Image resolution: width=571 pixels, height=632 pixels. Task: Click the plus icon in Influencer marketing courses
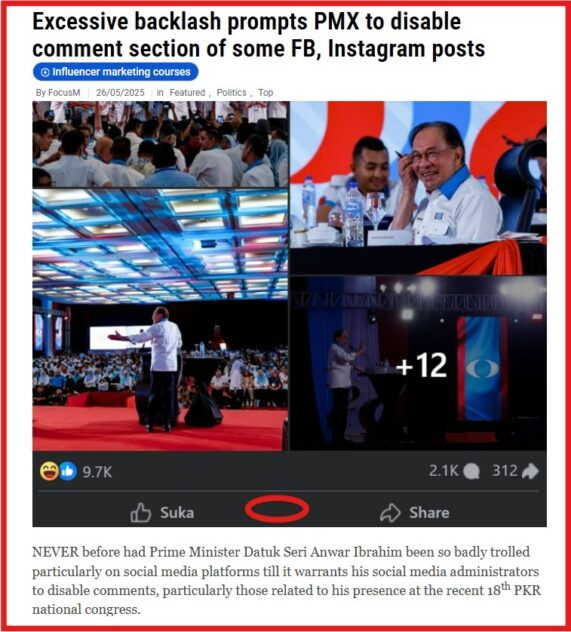46,72
